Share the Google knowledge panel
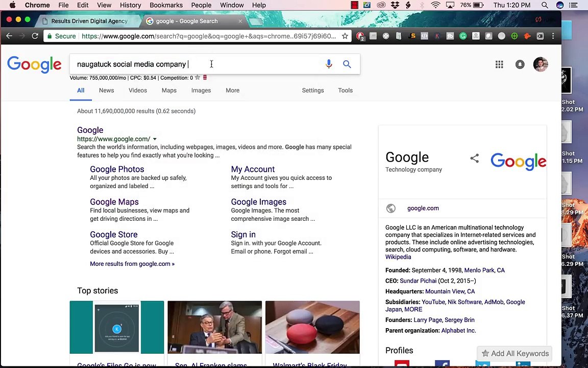The height and width of the screenshot is (368, 588). (x=474, y=158)
